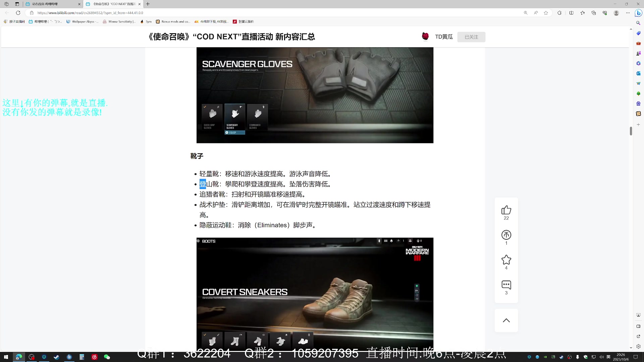Open the sidebar Search magnifier icon

(638, 23)
